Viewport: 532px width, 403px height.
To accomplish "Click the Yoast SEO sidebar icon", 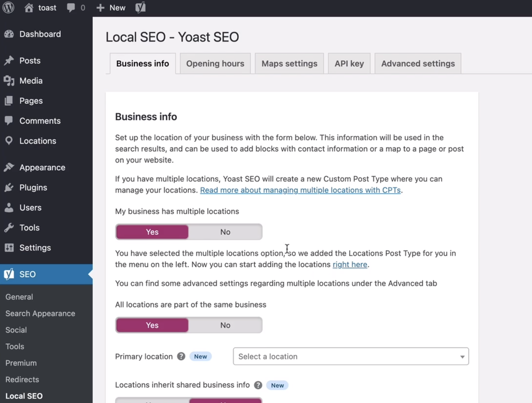I will pyautogui.click(x=9, y=274).
